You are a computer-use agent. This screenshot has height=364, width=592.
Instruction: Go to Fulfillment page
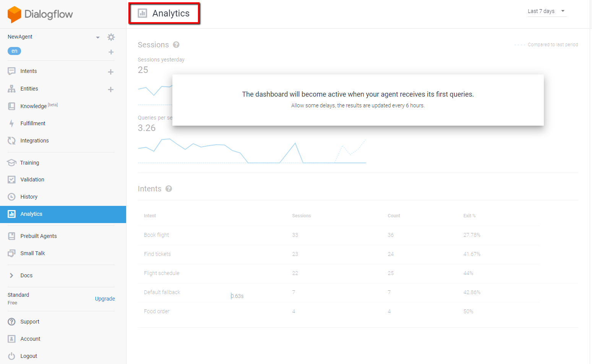click(x=33, y=123)
